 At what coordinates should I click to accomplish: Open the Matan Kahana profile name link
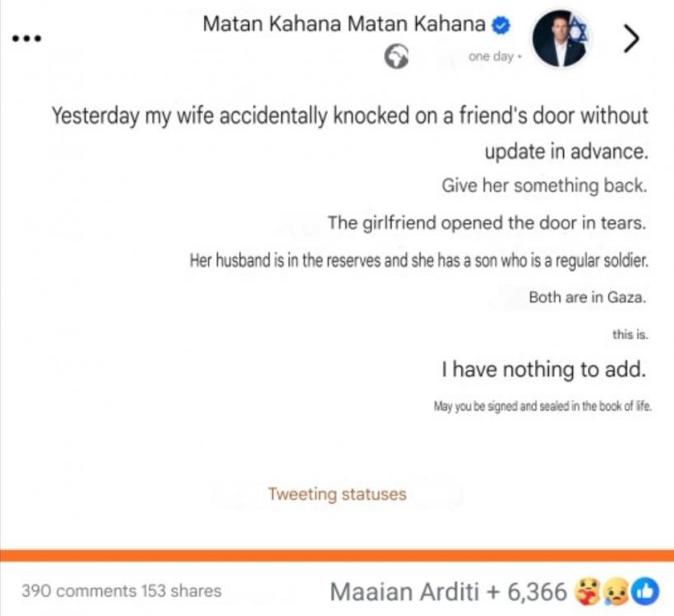[344, 25]
